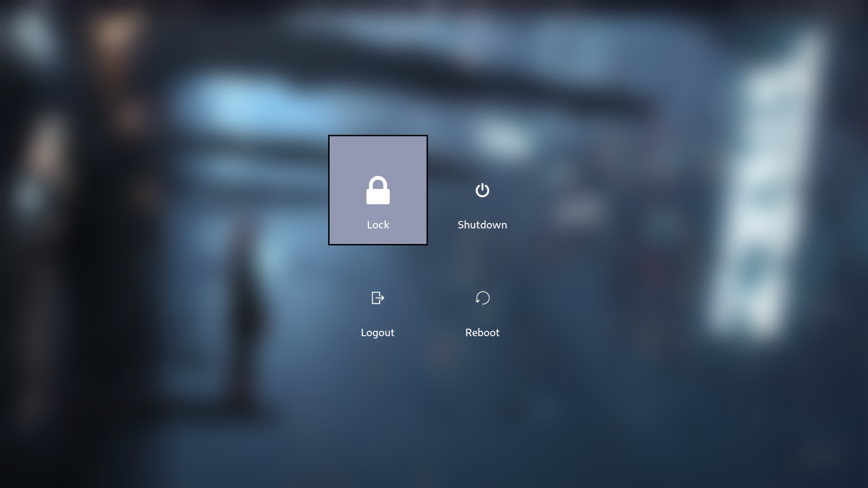
Task: Click the Reboot circular arrow icon
Action: 482,297
